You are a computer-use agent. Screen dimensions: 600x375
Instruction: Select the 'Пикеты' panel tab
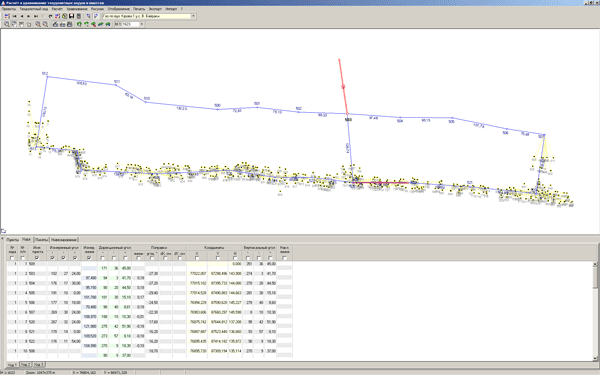tap(41, 240)
